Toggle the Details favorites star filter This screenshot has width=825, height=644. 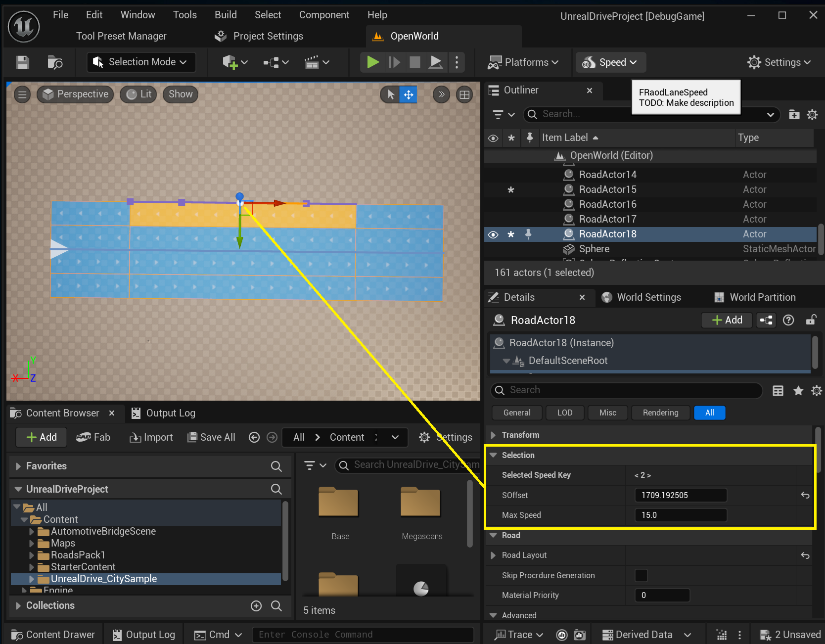point(798,391)
